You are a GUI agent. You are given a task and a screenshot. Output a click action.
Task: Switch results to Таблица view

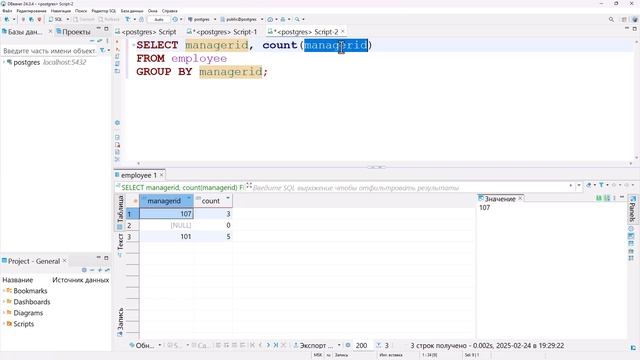tap(120, 212)
